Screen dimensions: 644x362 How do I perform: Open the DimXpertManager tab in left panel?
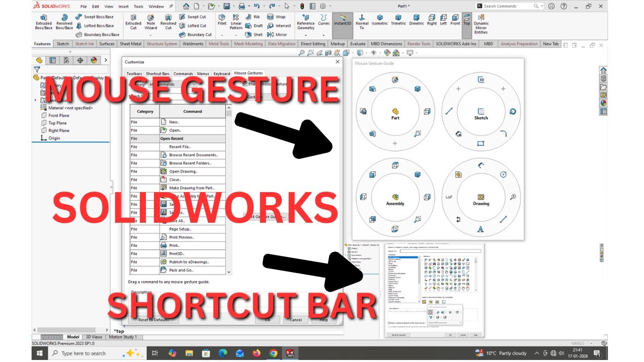coord(80,60)
